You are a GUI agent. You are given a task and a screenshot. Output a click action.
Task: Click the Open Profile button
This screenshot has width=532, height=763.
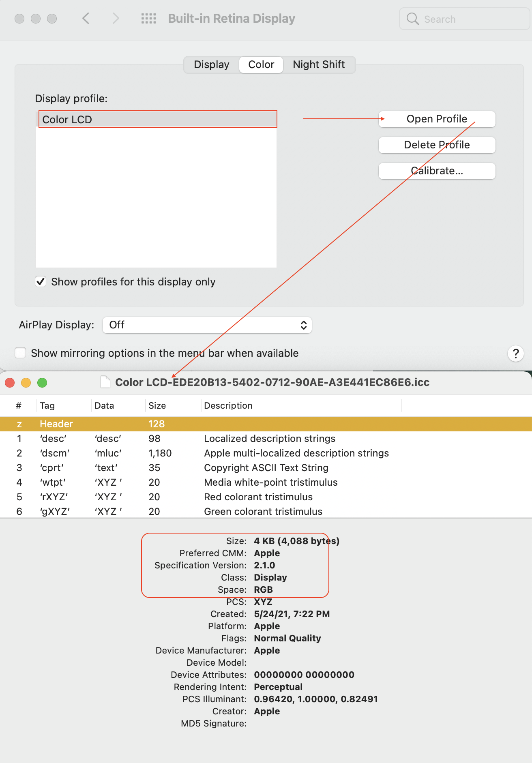[437, 119]
